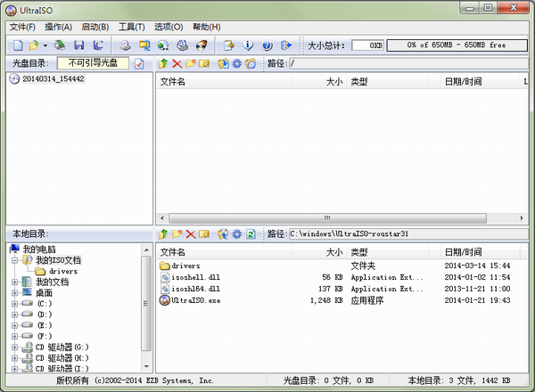Click the Reopen disc toolbar icon

point(60,45)
